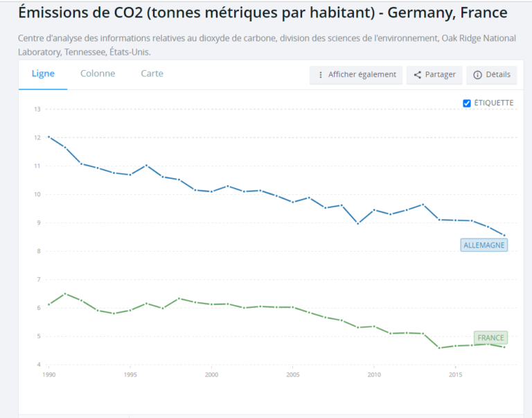Click Germany's 2009 dip data point
The height and width of the screenshot is (418, 532).
point(357,223)
